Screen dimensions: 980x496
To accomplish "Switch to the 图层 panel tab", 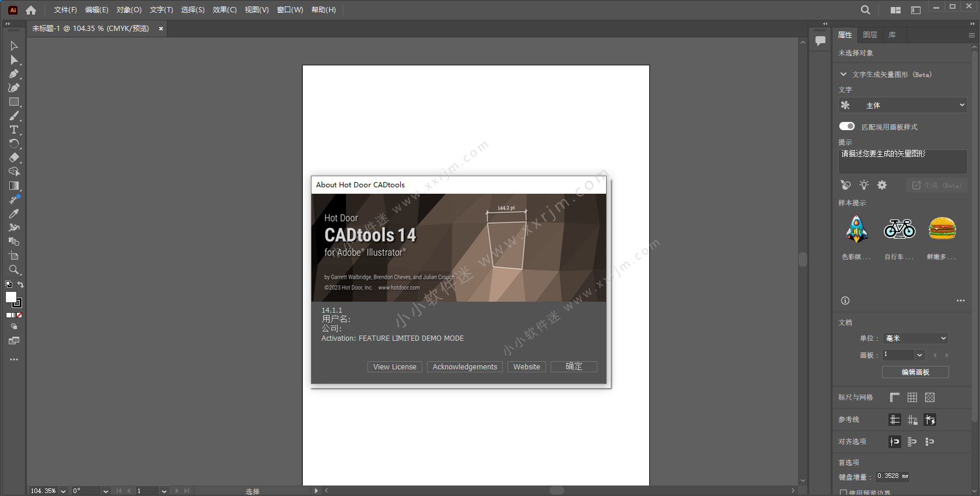I will (x=870, y=35).
